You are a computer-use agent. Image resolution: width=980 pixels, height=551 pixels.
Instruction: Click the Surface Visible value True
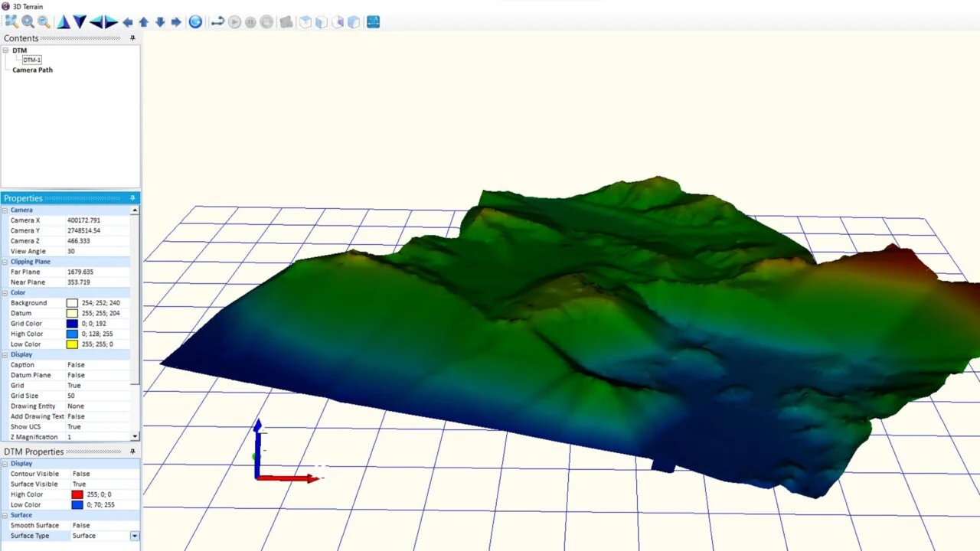click(x=79, y=484)
